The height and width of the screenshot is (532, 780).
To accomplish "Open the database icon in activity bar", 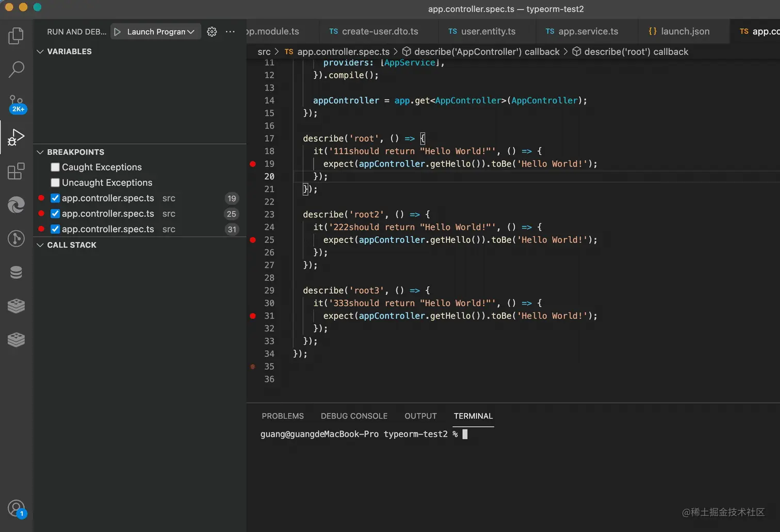I will 16,272.
